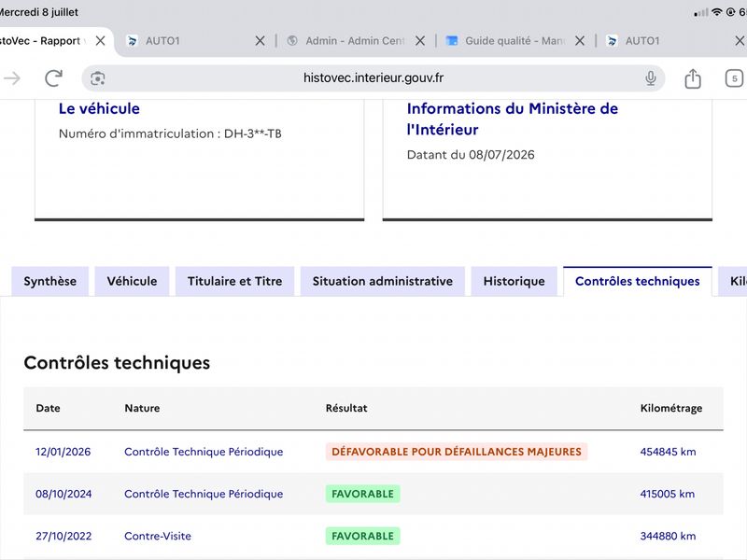The image size is (747, 560).
Task: Click the 344880 km value
Action: (x=668, y=536)
